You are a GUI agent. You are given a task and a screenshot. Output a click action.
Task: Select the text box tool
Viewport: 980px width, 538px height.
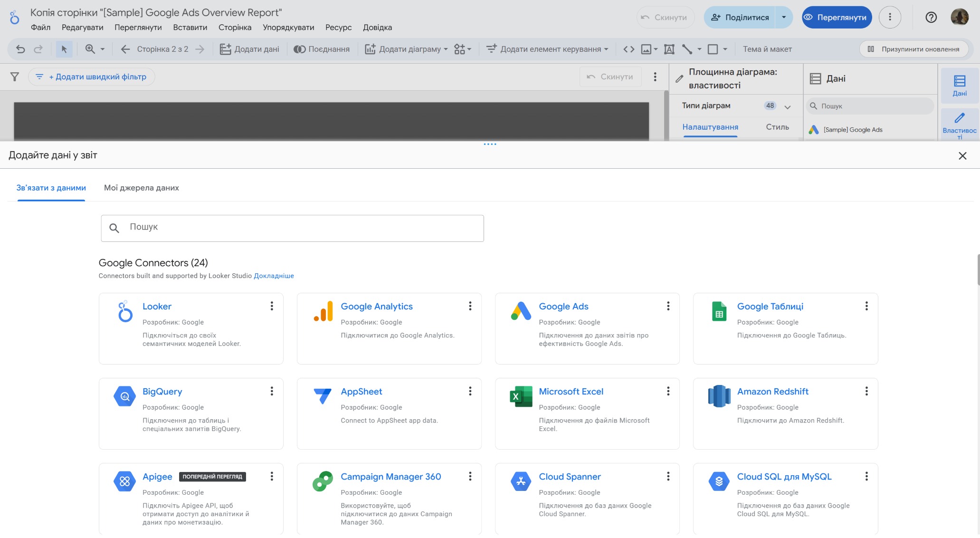tap(669, 49)
